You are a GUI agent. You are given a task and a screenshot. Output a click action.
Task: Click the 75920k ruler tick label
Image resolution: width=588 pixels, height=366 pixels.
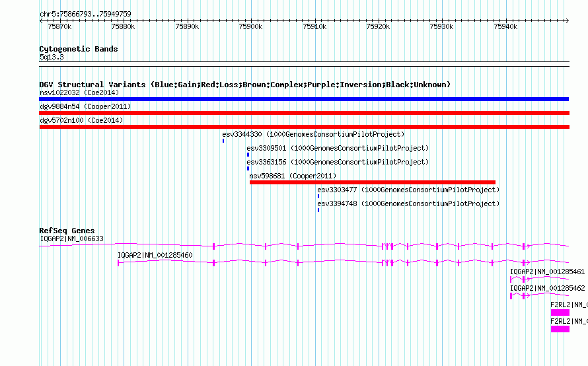(x=378, y=26)
